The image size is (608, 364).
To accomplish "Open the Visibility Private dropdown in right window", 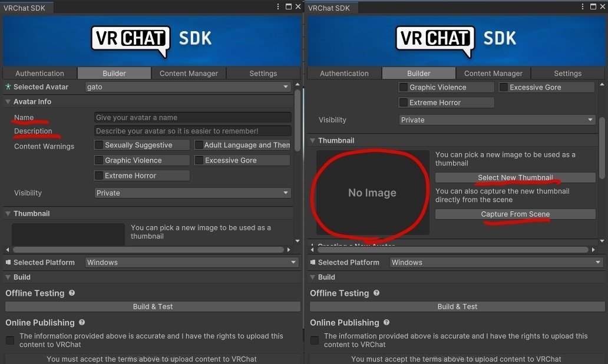I will [x=497, y=120].
